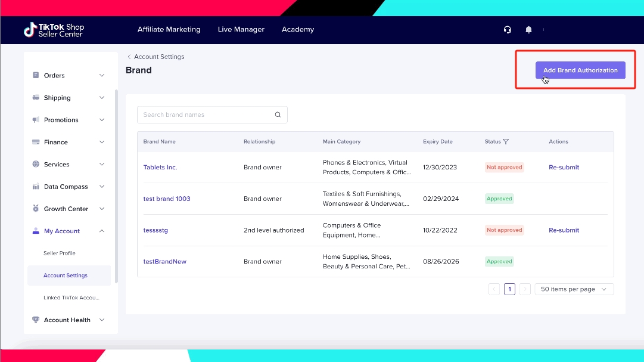Click Computers & Office Equipment category cell

(x=352, y=230)
